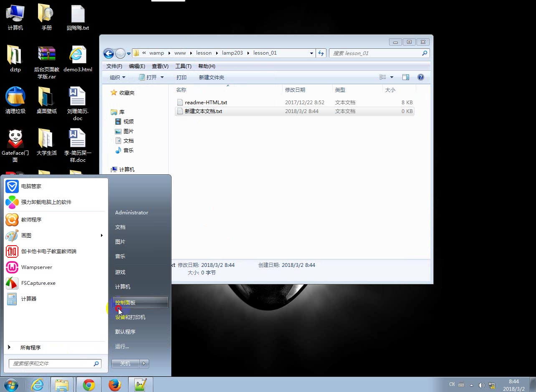Open 默认程序 in Start menu
Screen dimensions: 536x392
click(x=140, y=332)
